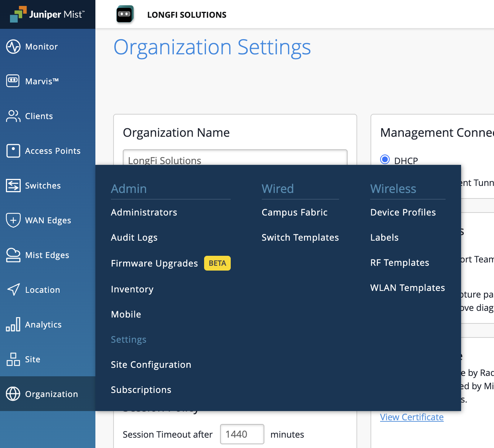Image resolution: width=494 pixels, height=448 pixels.
Task: Open RF Templates under Wireless
Action: 400,263
